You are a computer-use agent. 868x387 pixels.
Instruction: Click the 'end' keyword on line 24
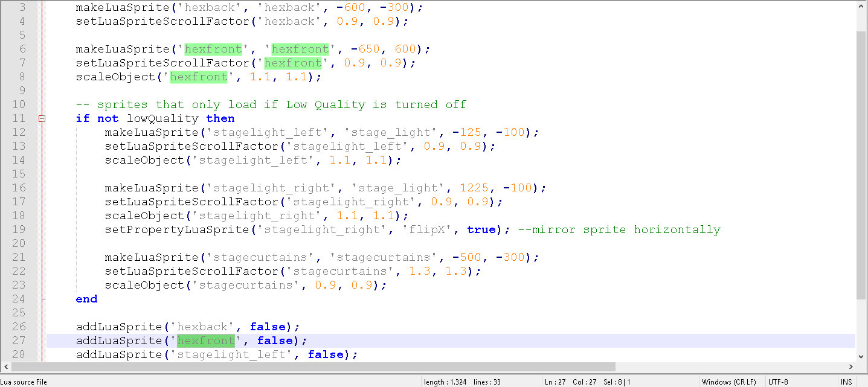86,299
